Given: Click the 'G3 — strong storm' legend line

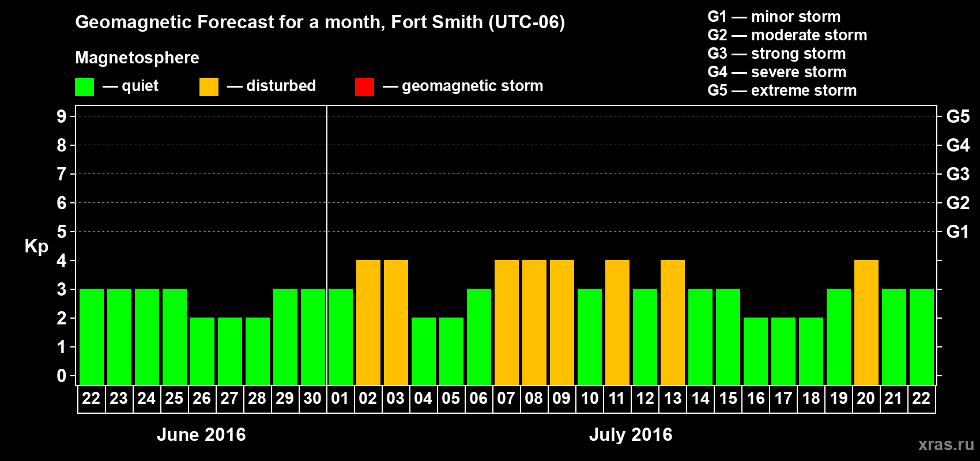Looking at the screenshot, I should [777, 54].
